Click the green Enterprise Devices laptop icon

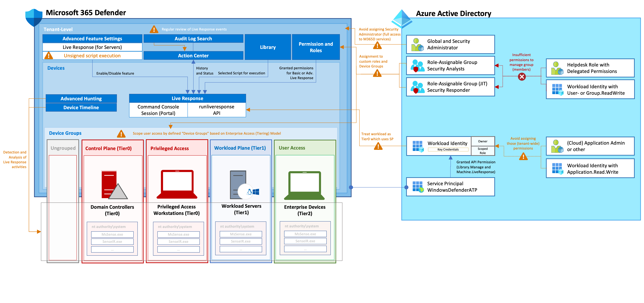coord(304,185)
